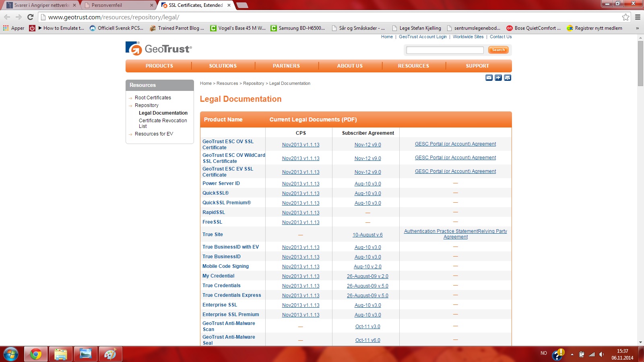Open the Paint taskbar icon

pyautogui.click(x=110, y=354)
